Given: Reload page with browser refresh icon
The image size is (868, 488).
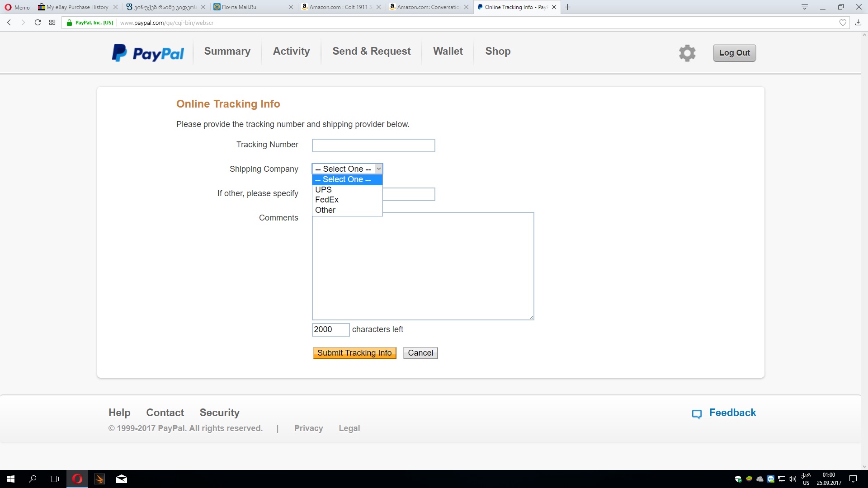Looking at the screenshot, I should 38,23.
